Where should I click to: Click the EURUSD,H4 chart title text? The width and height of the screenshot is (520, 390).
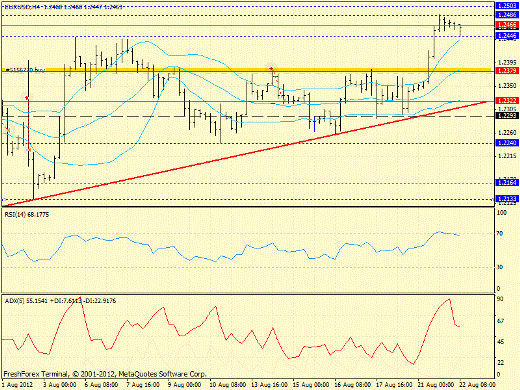tap(63, 6)
